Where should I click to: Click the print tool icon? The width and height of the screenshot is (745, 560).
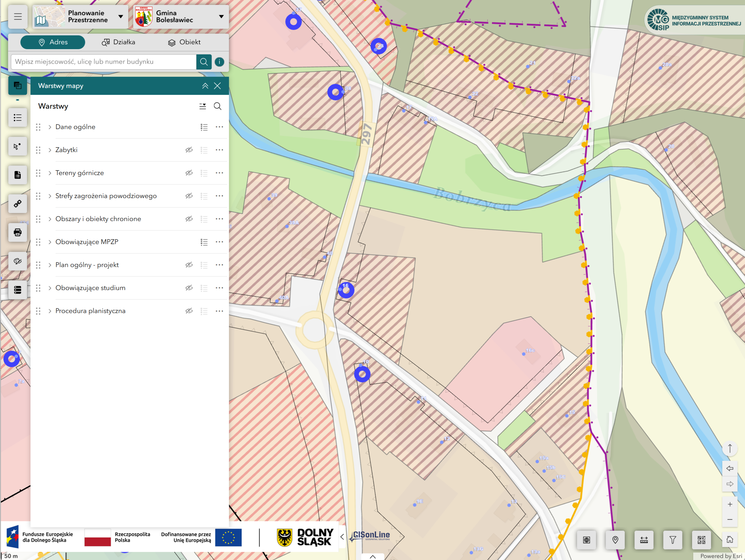17,232
